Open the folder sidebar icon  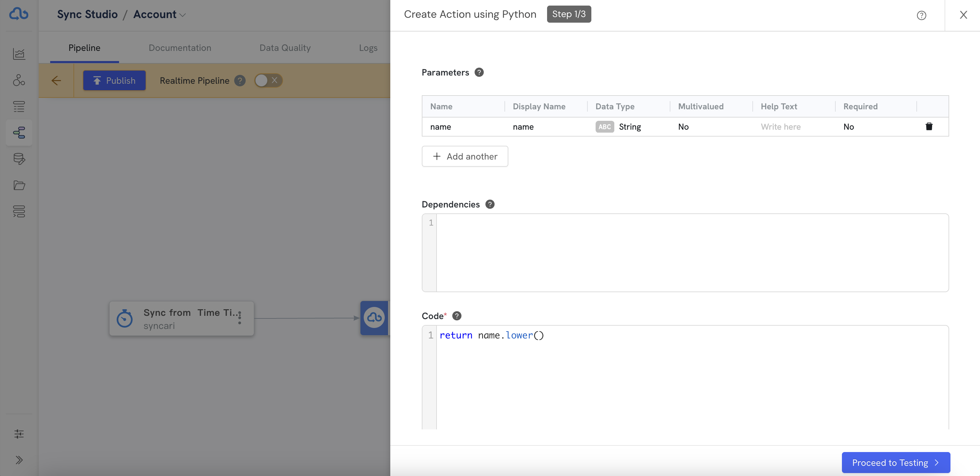(19, 185)
